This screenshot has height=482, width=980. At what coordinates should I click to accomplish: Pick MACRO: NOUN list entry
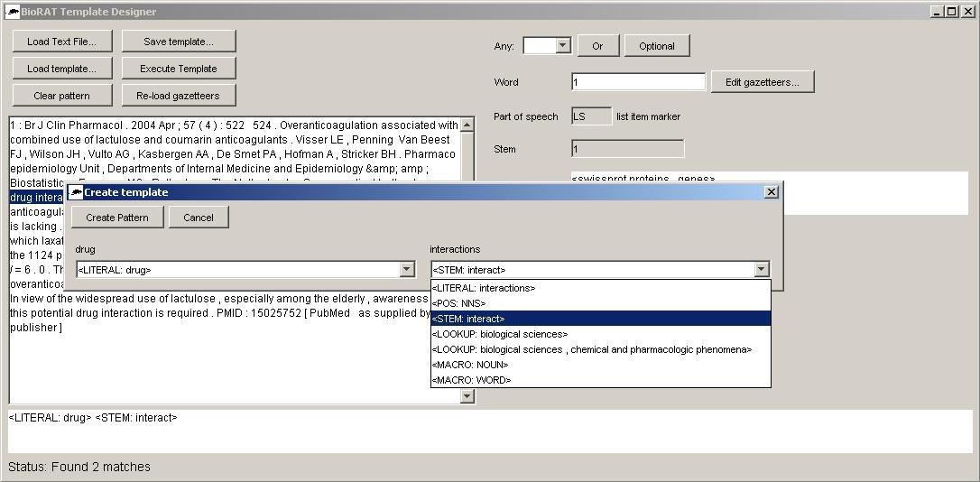point(469,365)
